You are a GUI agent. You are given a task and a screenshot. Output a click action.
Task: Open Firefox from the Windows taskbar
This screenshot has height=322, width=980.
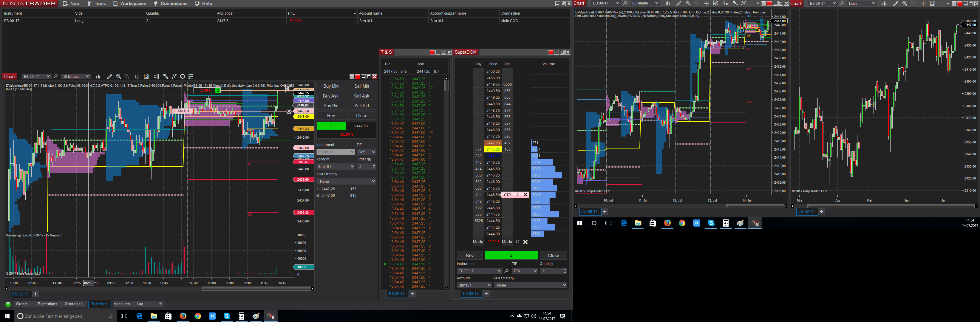[x=183, y=316]
